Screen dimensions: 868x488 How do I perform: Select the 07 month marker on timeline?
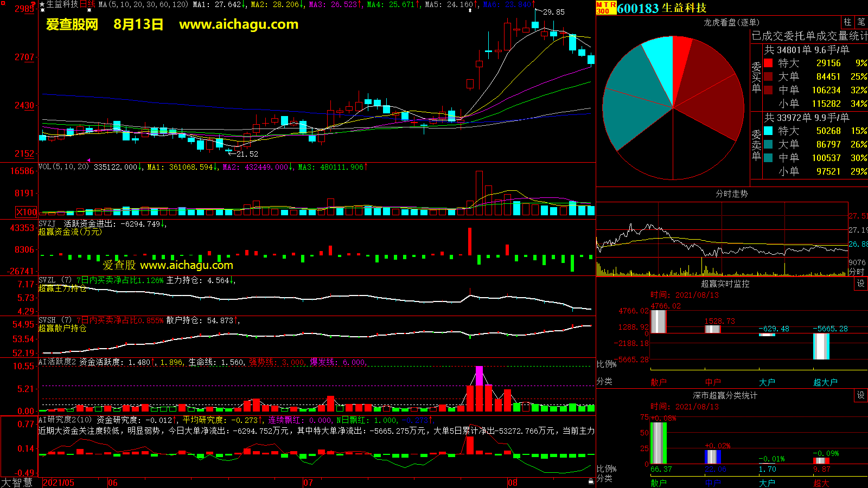click(308, 483)
